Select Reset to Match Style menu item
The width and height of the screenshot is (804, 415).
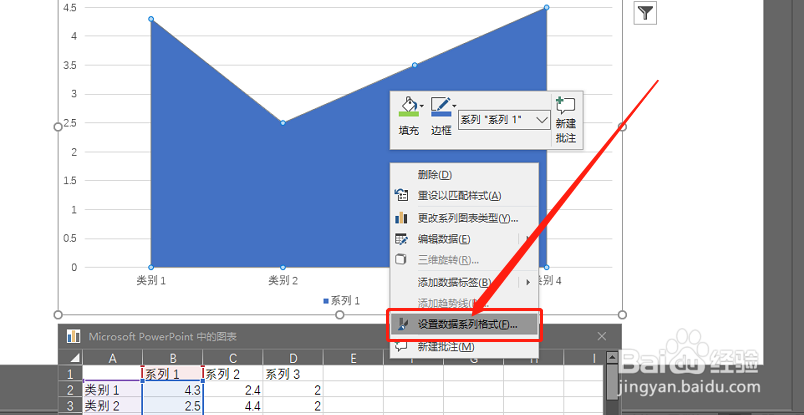point(464,195)
